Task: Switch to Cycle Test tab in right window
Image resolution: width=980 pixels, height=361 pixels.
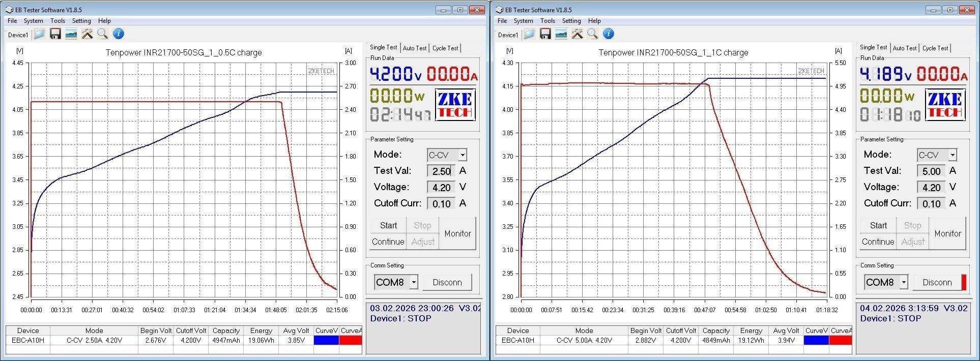Action: point(935,48)
